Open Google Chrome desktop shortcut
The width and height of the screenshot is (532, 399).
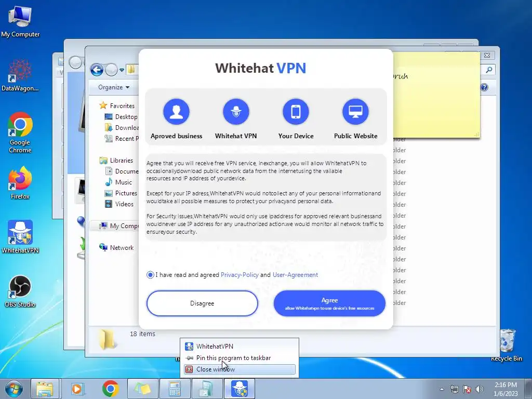[x=20, y=132]
